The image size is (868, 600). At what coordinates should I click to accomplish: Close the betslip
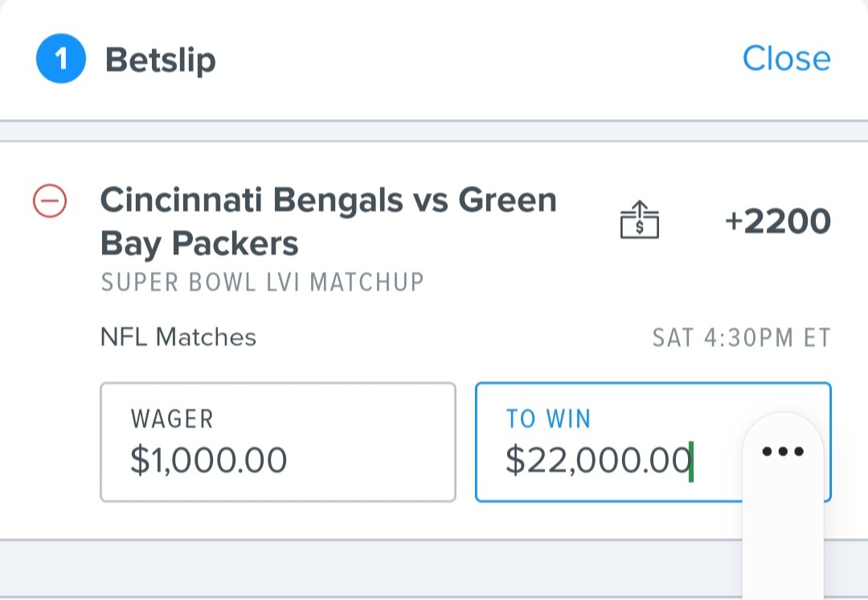[x=786, y=58]
